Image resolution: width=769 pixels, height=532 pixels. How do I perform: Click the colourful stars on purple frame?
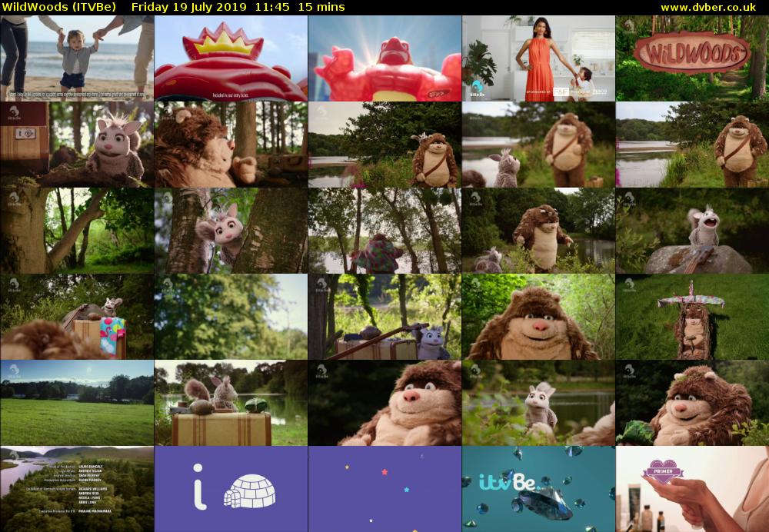pos(384,489)
